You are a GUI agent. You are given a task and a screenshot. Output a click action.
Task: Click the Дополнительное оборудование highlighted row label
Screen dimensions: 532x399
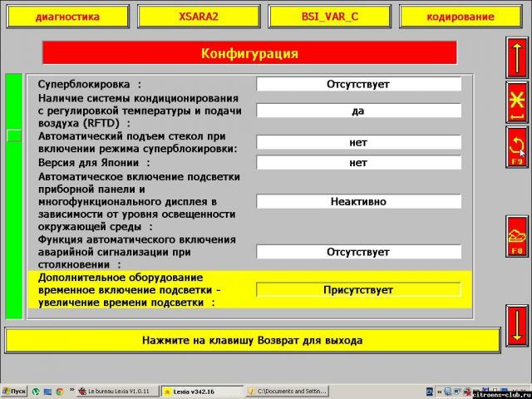130,290
